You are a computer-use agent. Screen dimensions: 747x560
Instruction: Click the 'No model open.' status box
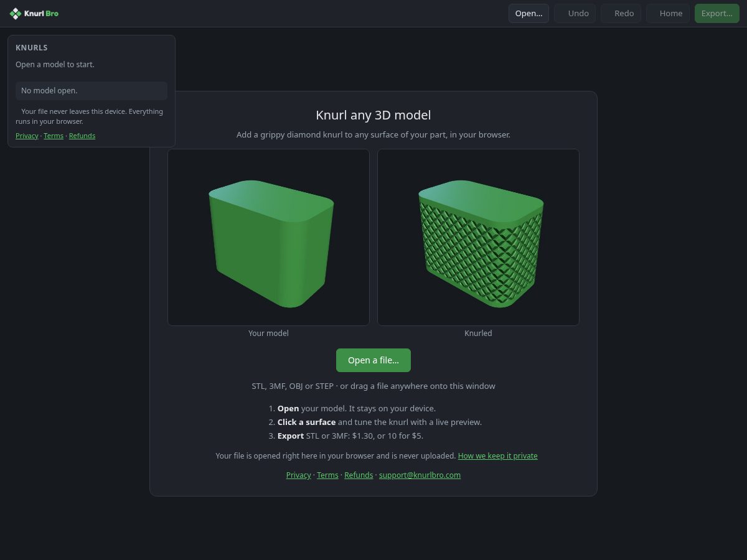coord(92,91)
